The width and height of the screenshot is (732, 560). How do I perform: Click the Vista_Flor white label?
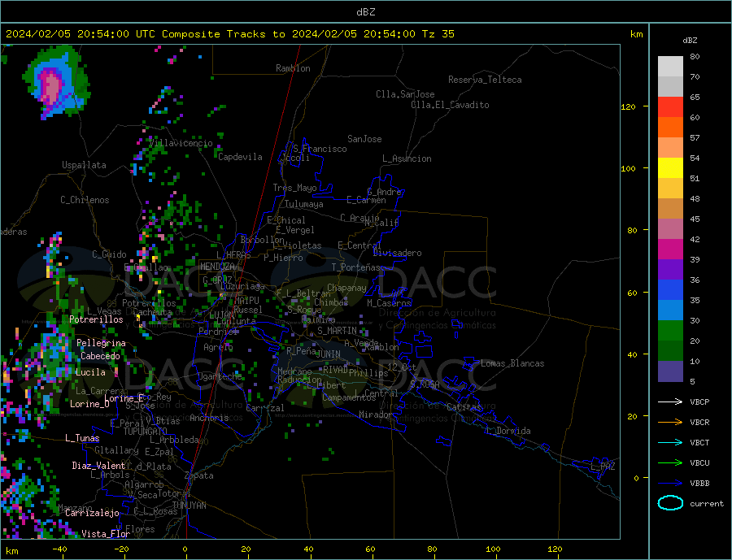pos(106,533)
